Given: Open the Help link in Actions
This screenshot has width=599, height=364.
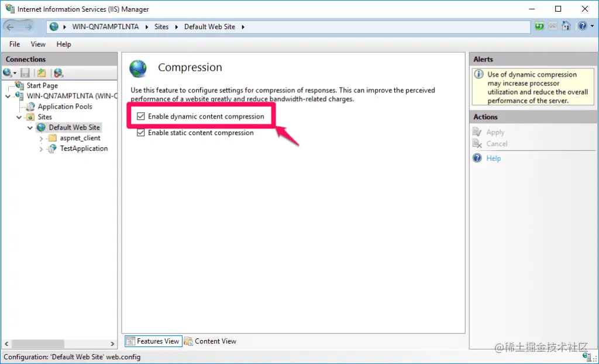Looking at the screenshot, I should [493, 158].
